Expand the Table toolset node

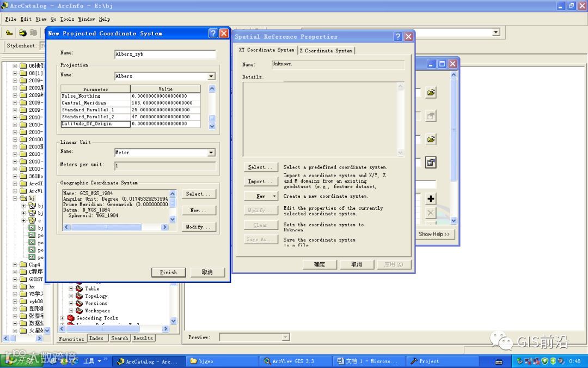pos(71,288)
